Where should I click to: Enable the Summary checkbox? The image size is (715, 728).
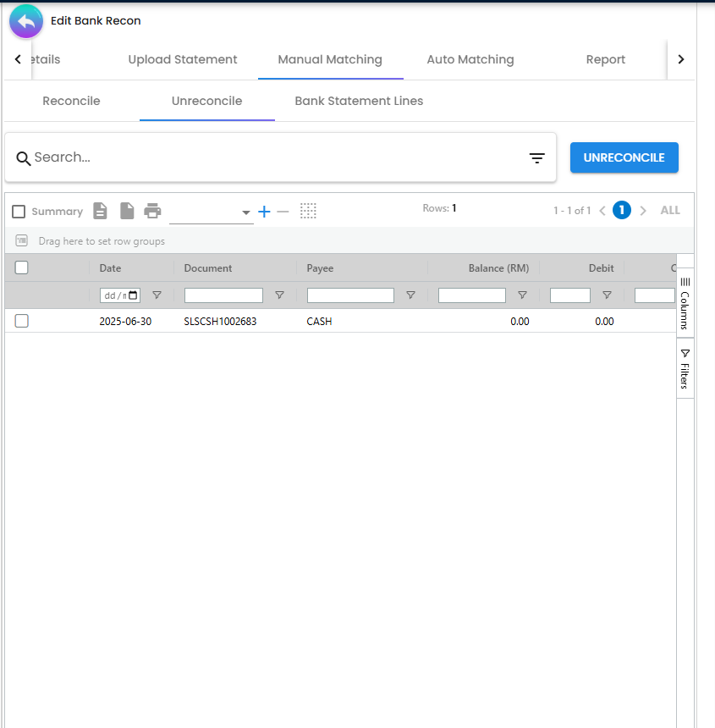tap(19, 212)
